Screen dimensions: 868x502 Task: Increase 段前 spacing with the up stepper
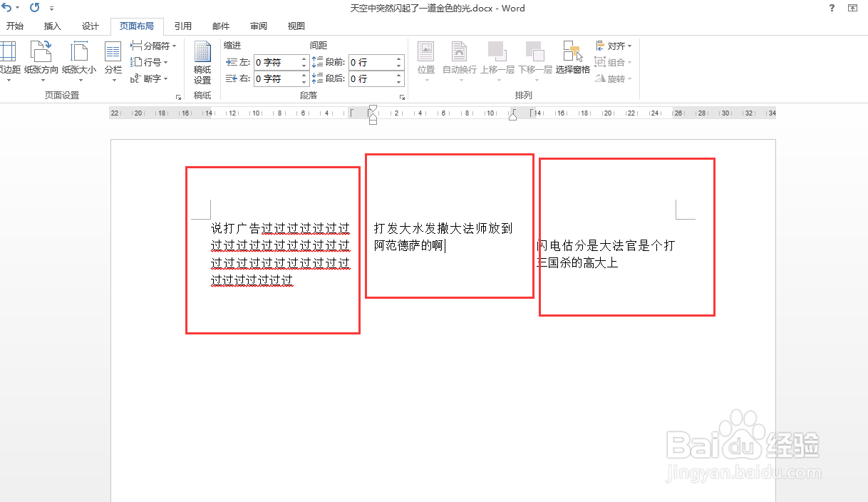click(x=398, y=58)
